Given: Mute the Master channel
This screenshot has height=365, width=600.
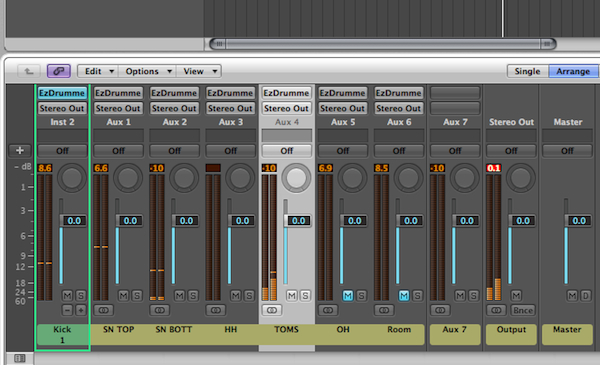Looking at the screenshot, I should point(572,296).
